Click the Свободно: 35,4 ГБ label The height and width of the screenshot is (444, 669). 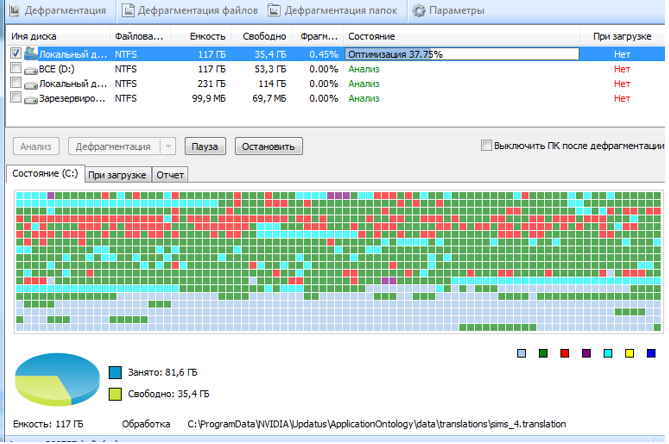169,394
